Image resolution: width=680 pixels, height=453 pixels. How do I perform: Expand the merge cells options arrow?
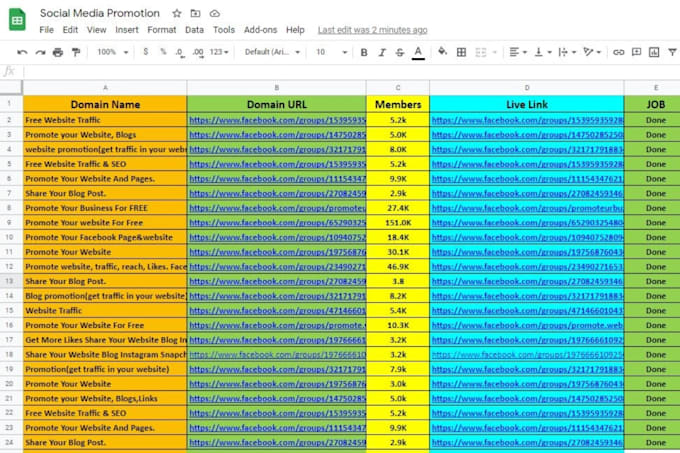494,52
